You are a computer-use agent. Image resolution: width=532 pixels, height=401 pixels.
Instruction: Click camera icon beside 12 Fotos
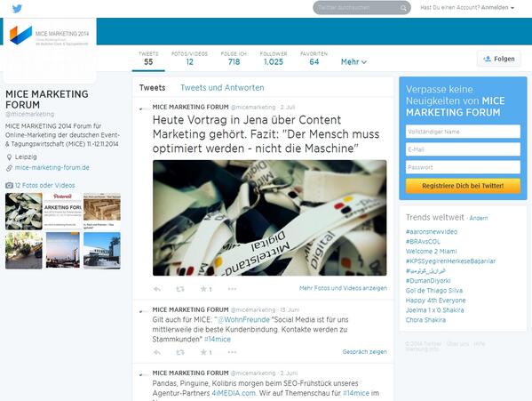coord(9,186)
